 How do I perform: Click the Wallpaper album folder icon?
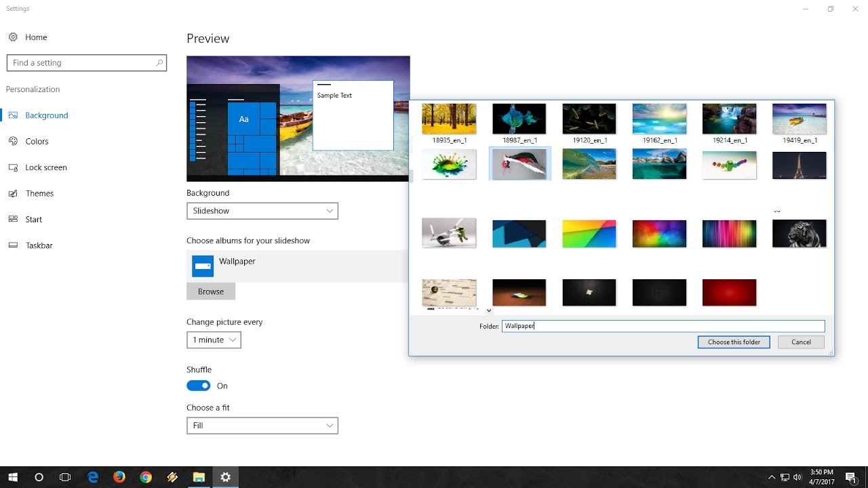pos(203,266)
